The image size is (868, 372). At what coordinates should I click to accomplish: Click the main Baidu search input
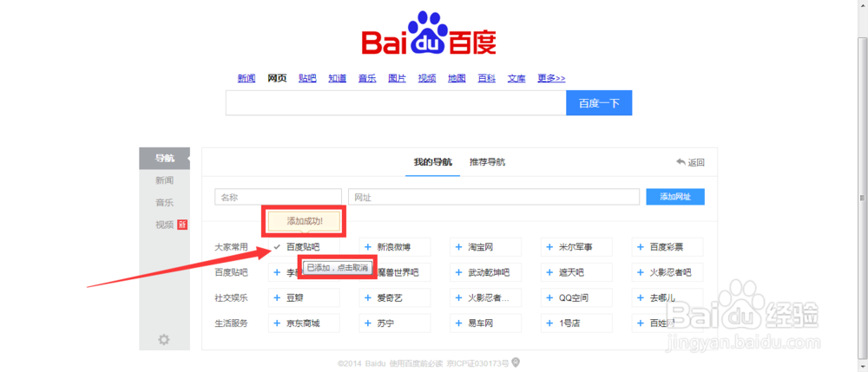[396, 103]
